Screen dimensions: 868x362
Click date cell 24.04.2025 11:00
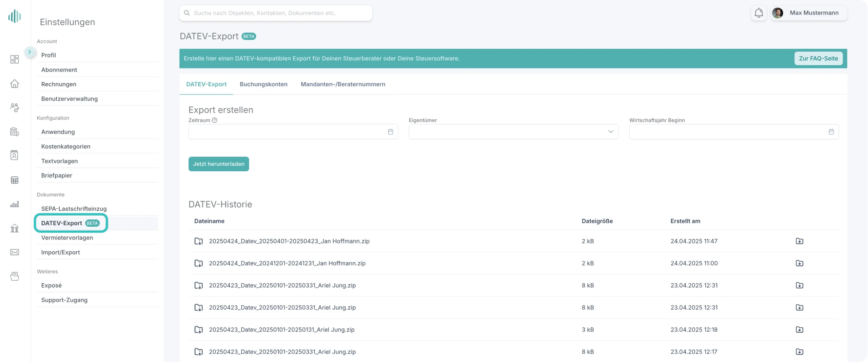pos(694,263)
